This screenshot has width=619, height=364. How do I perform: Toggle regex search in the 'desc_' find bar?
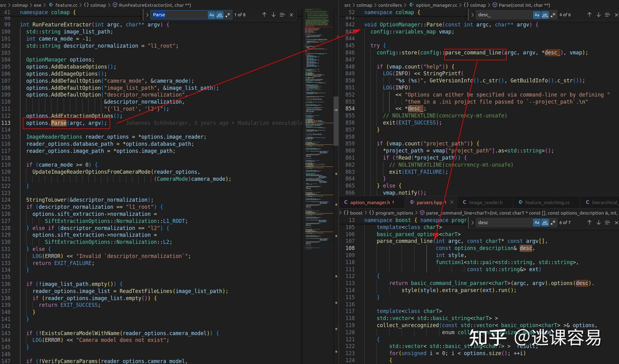tap(553, 15)
